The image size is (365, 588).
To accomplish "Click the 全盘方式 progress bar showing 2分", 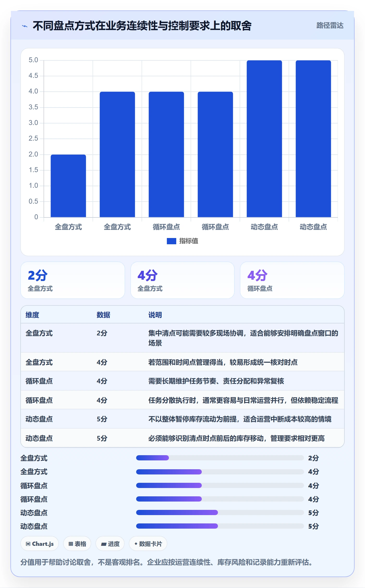I will [220, 458].
